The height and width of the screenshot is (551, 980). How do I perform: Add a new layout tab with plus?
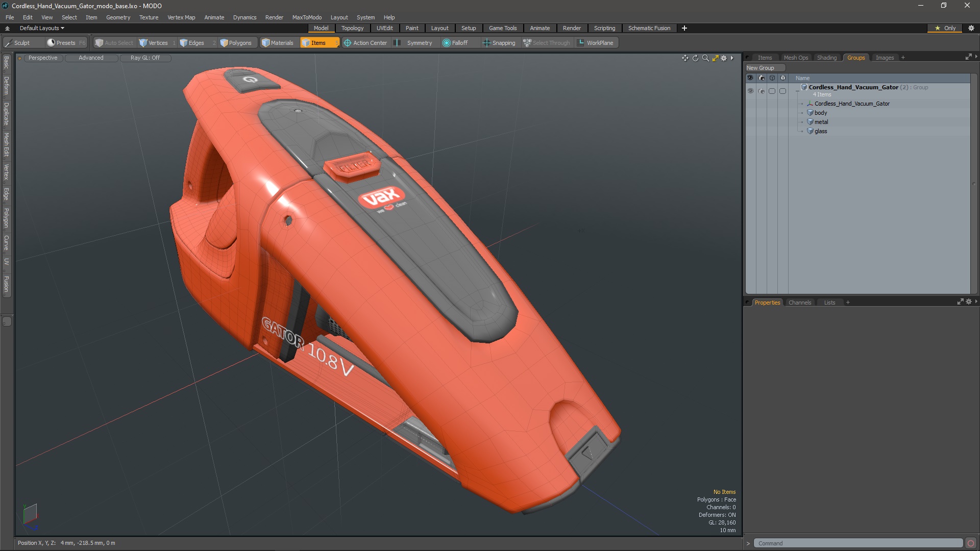click(x=684, y=28)
